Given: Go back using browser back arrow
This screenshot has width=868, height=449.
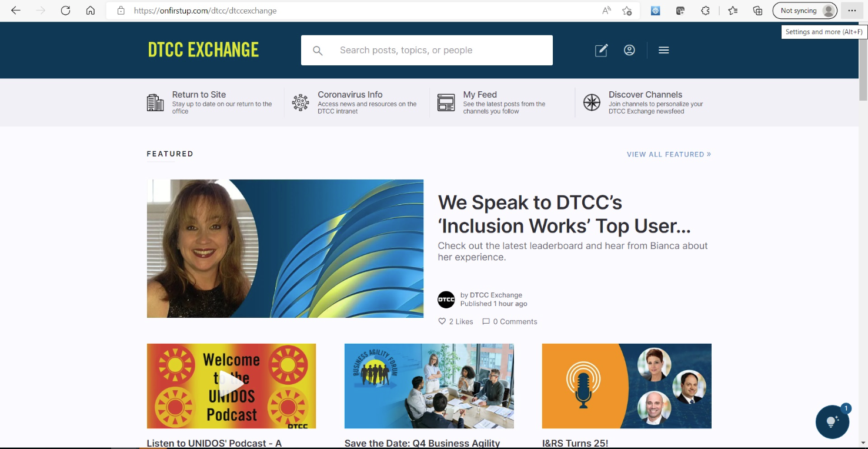Looking at the screenshot, I should pyautogui.click(x=16, y=11).
